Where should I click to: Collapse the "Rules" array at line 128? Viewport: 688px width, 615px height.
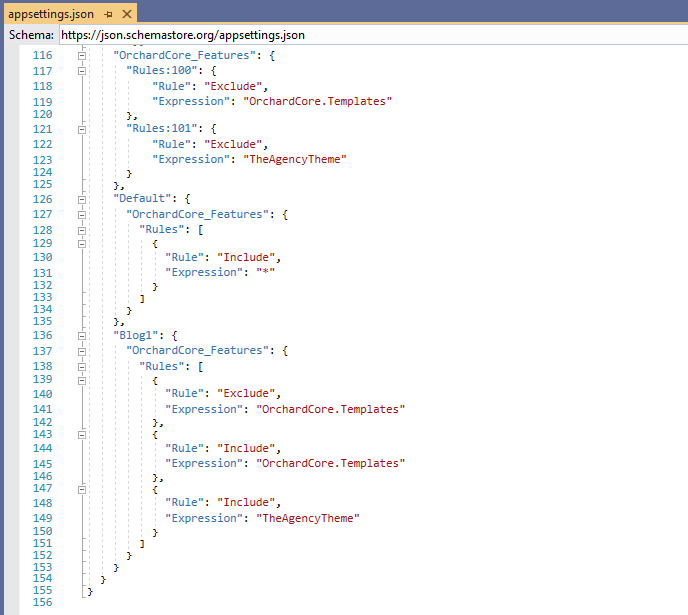[82, 230]
